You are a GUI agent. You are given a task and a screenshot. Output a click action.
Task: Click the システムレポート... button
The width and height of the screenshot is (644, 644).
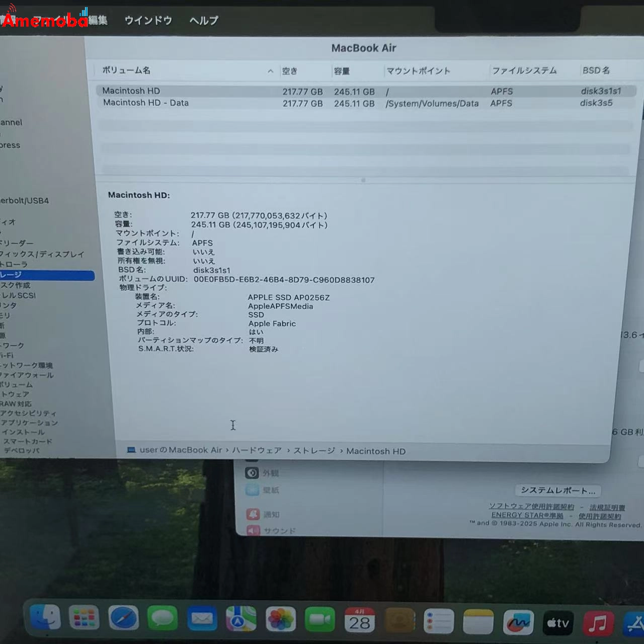click(x=557, y=491)
